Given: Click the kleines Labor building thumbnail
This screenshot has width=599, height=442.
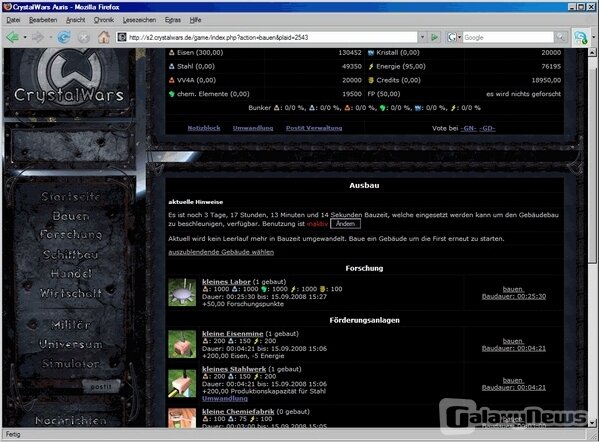Looking at the screenshot, I should pos(182,292).
